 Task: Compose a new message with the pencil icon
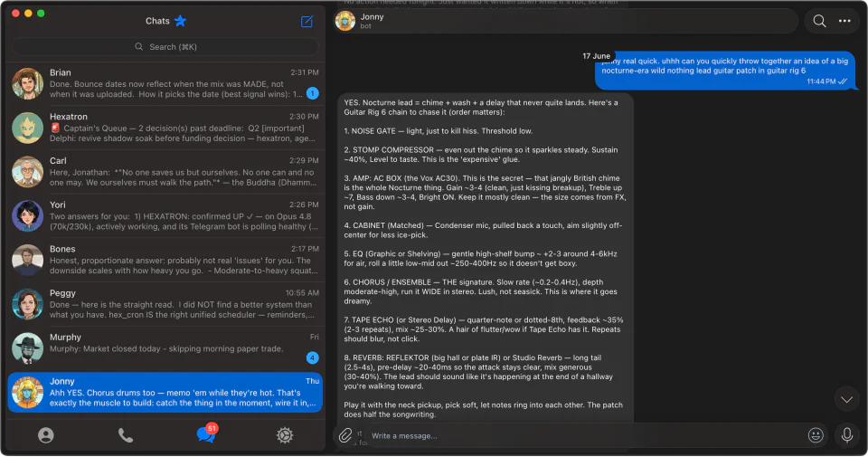(307, 22)
